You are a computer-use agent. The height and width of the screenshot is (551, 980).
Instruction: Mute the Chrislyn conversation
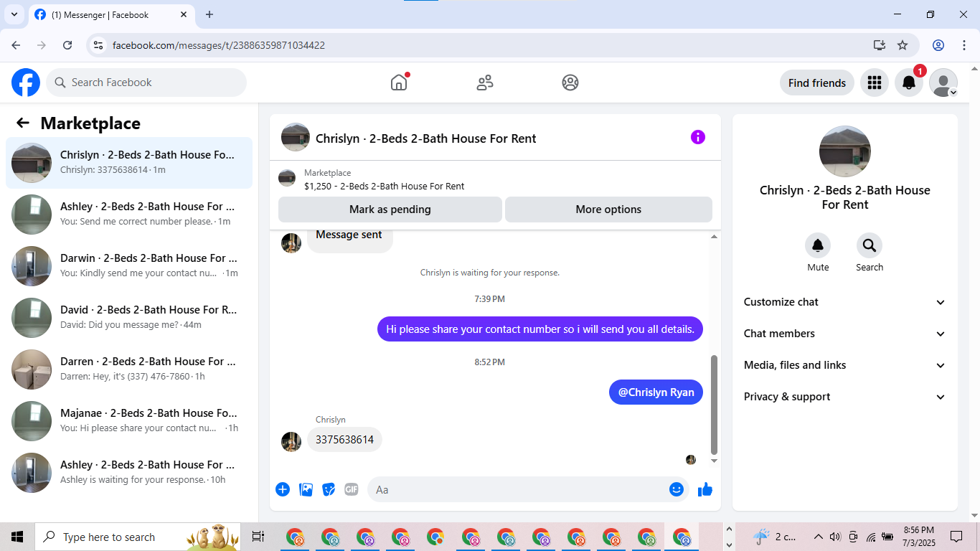click(818, 245)
